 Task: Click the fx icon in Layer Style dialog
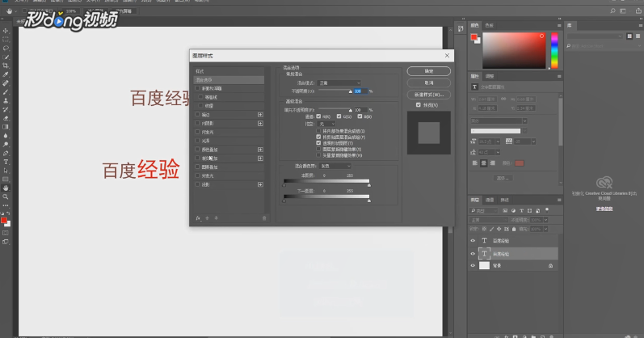coord(199,218)
